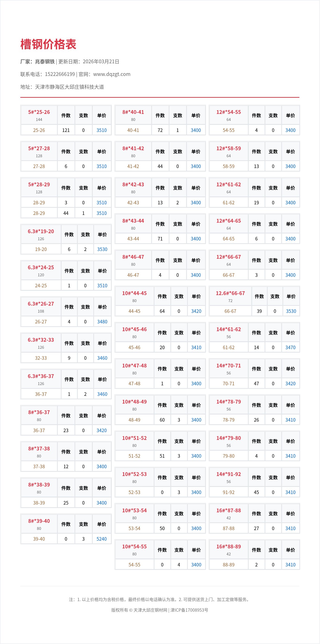Click the 6.3#*36-37 specification heading
Viewport: 320px width, 644px height.
pos(41,376)
